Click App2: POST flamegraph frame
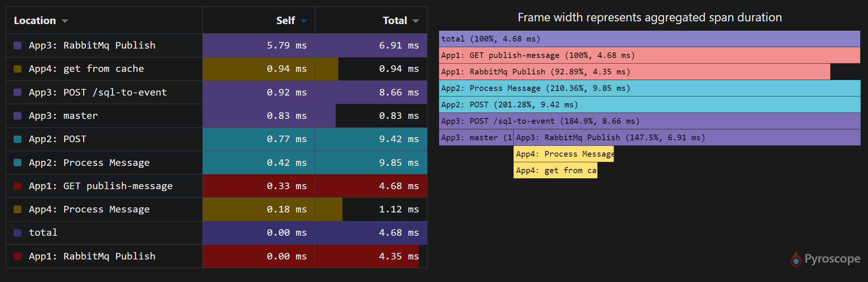 [x=650, y=104]
